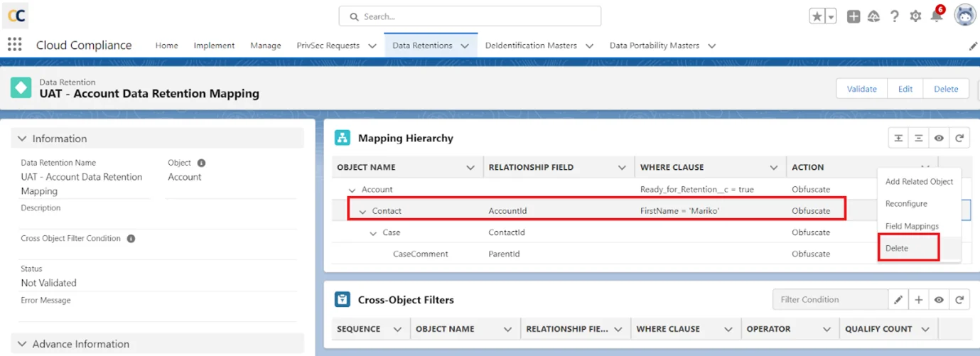The image size is (980, 356).
Task: Collapse the Information section
Action: point(22,139)
